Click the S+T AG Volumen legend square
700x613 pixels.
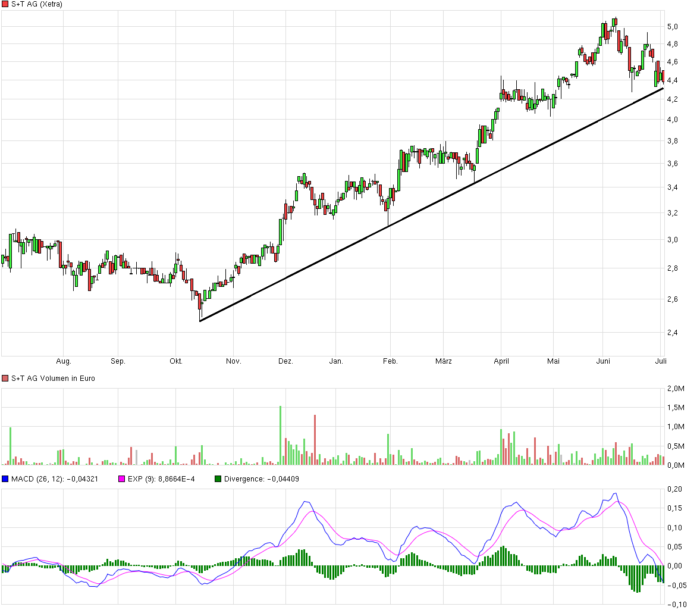5,378
